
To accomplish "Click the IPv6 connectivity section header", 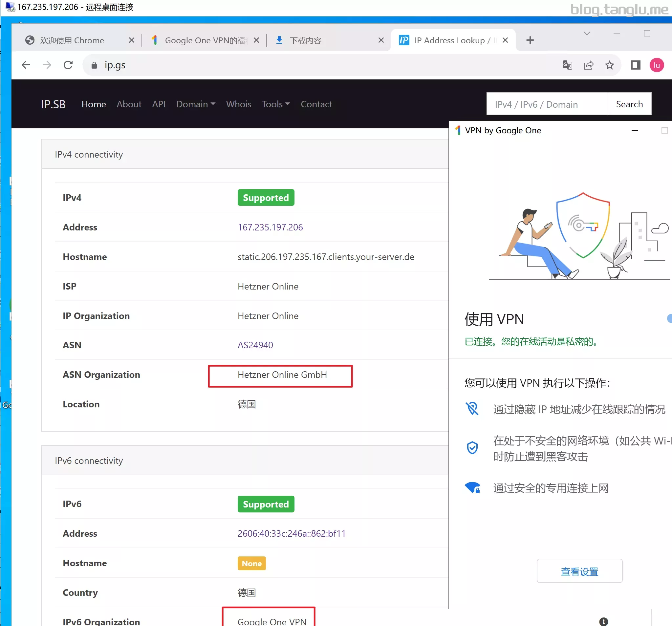I will pyautogui.click(x=245, y=460).
